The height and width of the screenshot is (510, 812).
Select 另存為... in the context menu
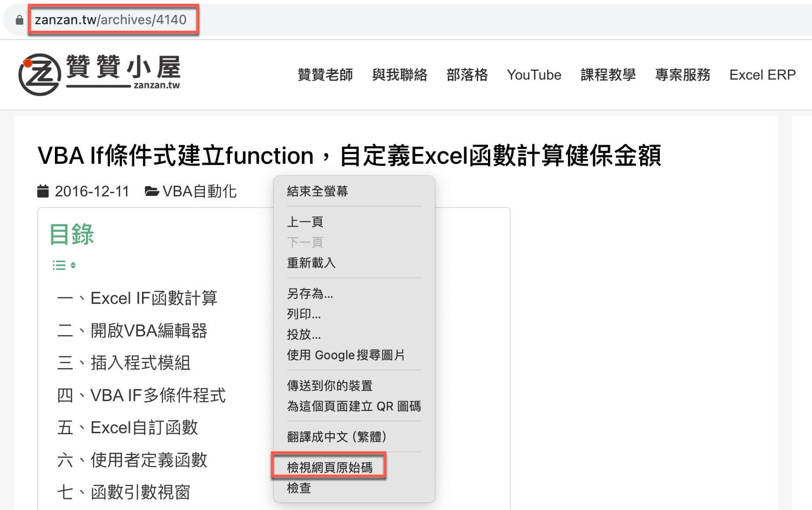pos(354,294)
